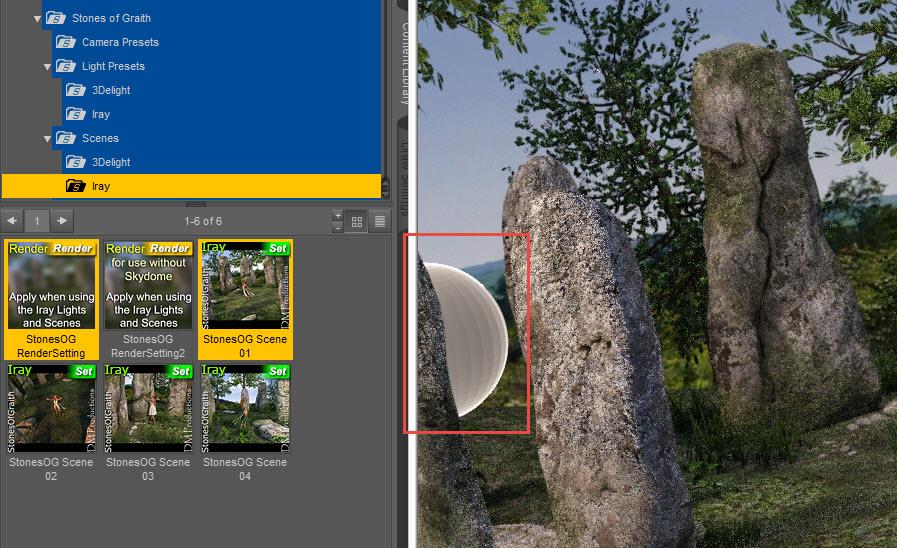Click Scenes folder icon
Viewport: 897px width, 548px height.
click(x=66, y=138)
